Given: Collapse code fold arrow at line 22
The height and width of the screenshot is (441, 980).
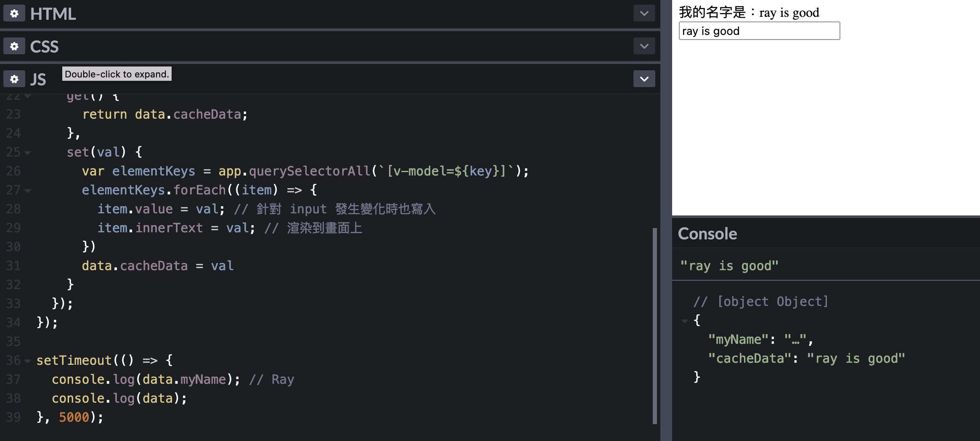Looking at the screenshot, I should (28, 96).
